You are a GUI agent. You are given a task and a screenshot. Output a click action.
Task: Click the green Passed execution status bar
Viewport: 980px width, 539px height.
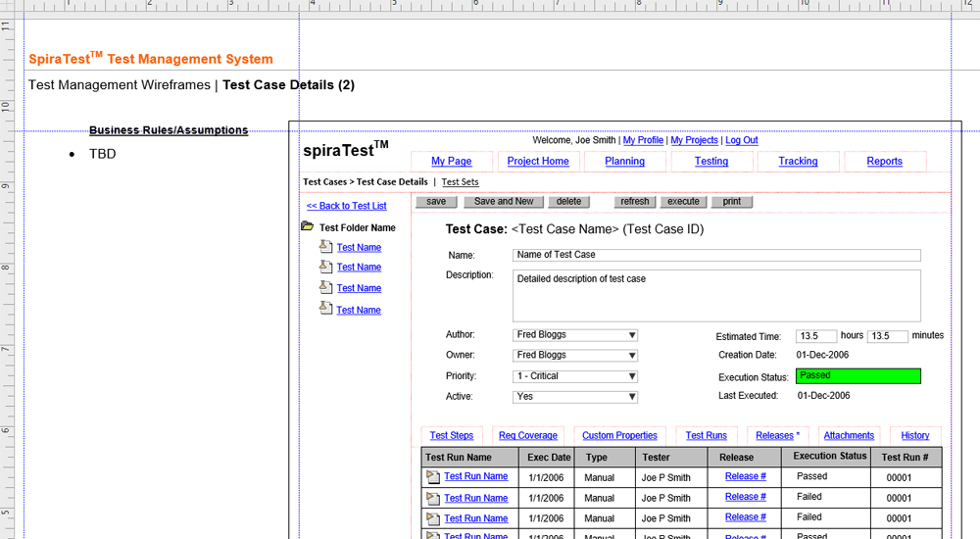coord(857,376)
